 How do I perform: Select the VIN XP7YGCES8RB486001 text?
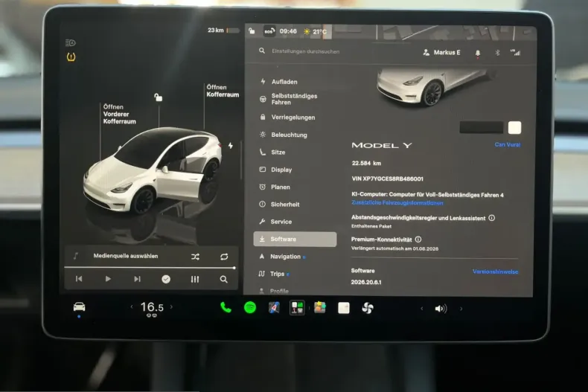tap(387, 179)
